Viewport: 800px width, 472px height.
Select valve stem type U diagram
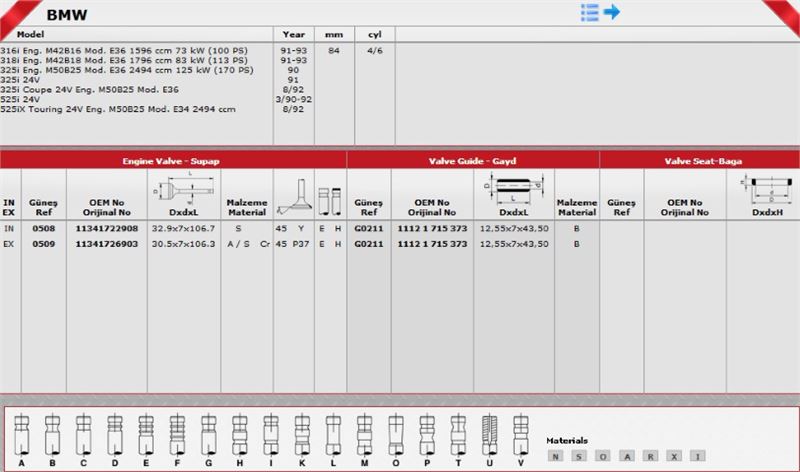click(489, 435)
